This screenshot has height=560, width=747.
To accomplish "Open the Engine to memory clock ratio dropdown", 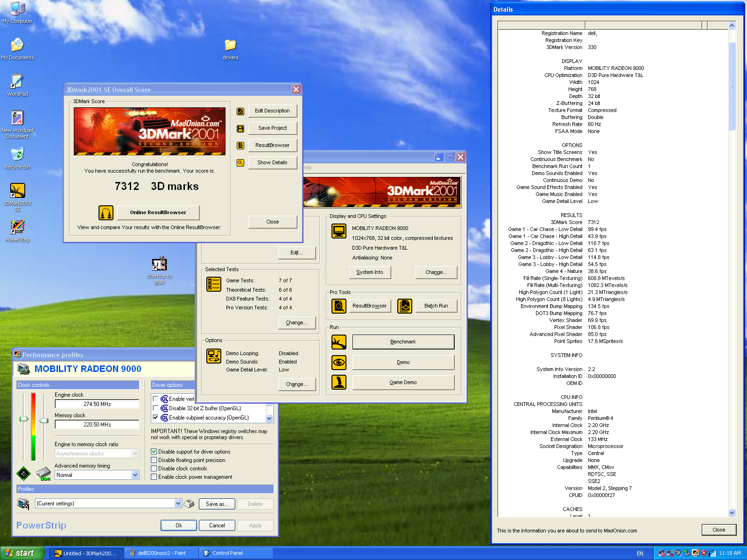I will (x=135, y=454).
